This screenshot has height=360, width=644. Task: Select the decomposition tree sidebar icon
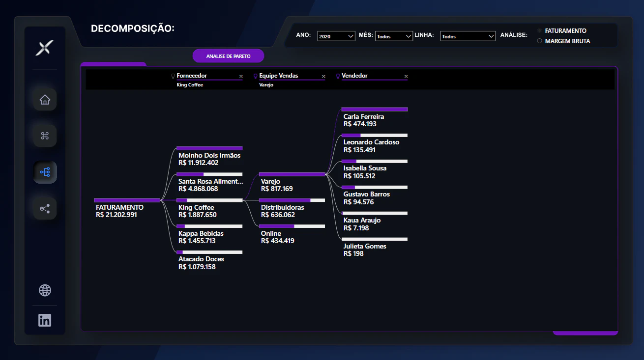point(45,172)
